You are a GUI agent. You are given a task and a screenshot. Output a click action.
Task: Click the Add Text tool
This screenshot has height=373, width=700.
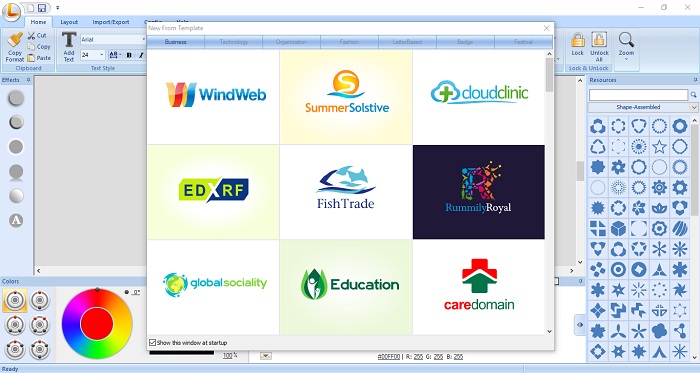[69, 47]
